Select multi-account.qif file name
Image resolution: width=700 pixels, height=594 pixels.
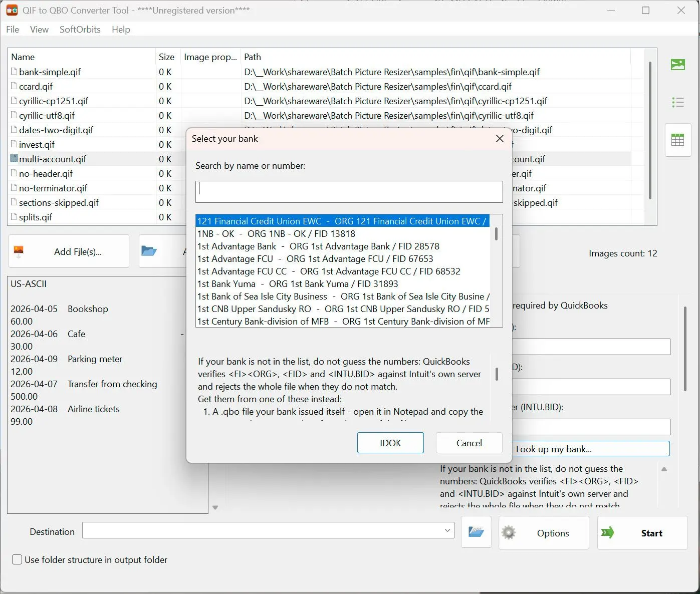pos(53,159)
